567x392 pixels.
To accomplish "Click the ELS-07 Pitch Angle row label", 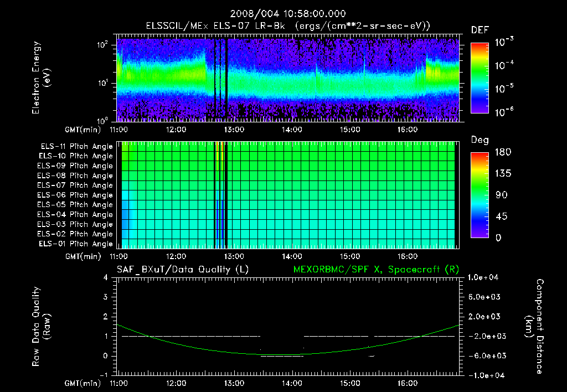I will tap(75, 185).
